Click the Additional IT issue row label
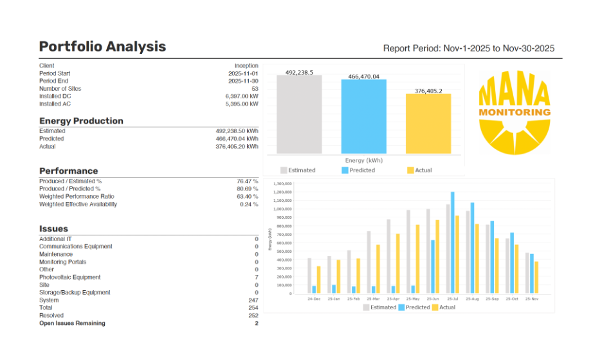Image resolution: width=602 pixels, height=364 pixels. (55, 239)
